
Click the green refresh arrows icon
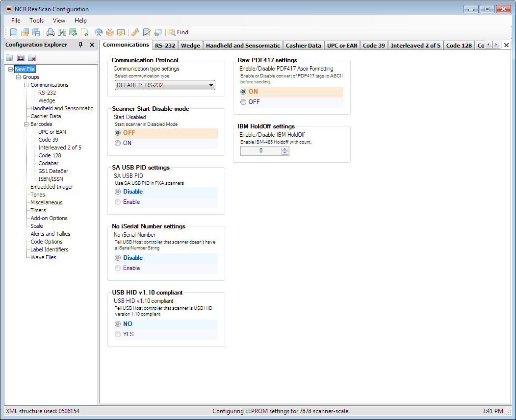click(x=73, y=32)
